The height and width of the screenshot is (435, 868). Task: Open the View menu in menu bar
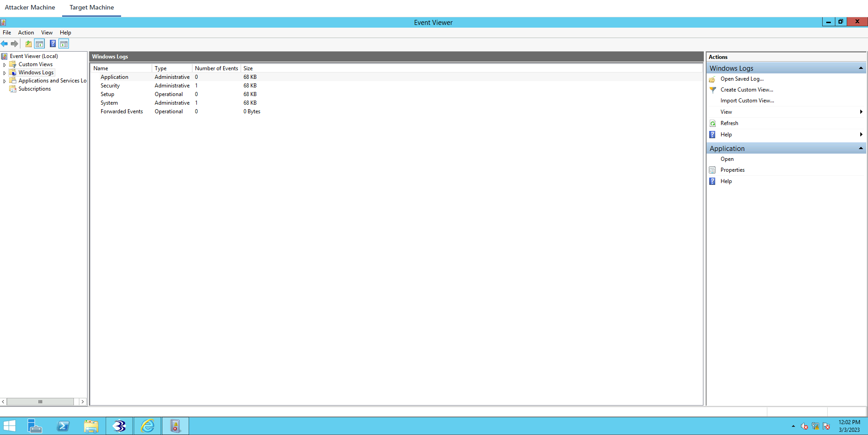(x=47, y=33)
